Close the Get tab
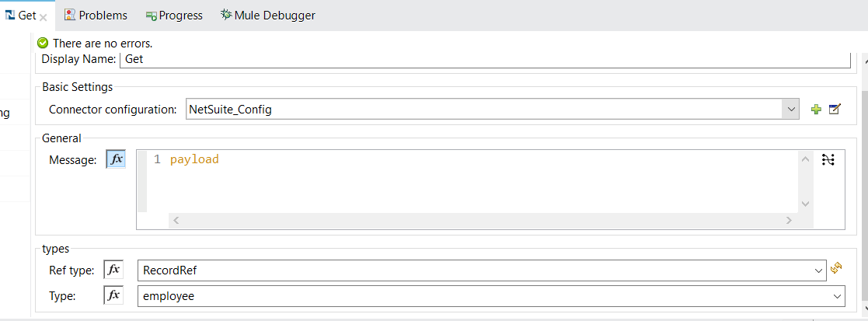Image resolution: width=868 pixels, height=321 pixels. click(44, 16)
